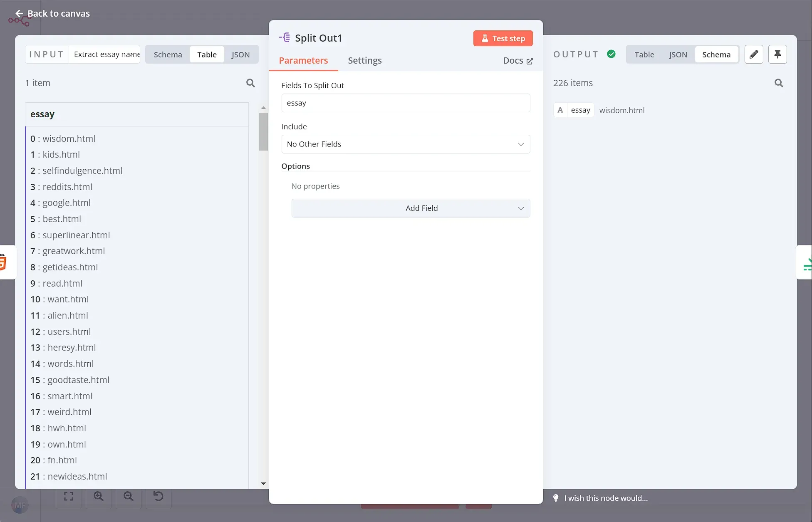Click the lightbulb feedback icon
This screenshot has width=812, height=522.
(x=556, y=498)
